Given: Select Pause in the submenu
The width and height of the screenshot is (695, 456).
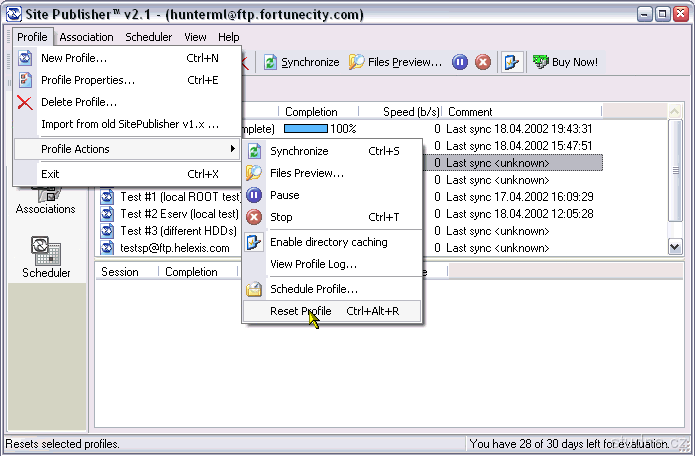Looking at the screenshot, I should point(332,195).
